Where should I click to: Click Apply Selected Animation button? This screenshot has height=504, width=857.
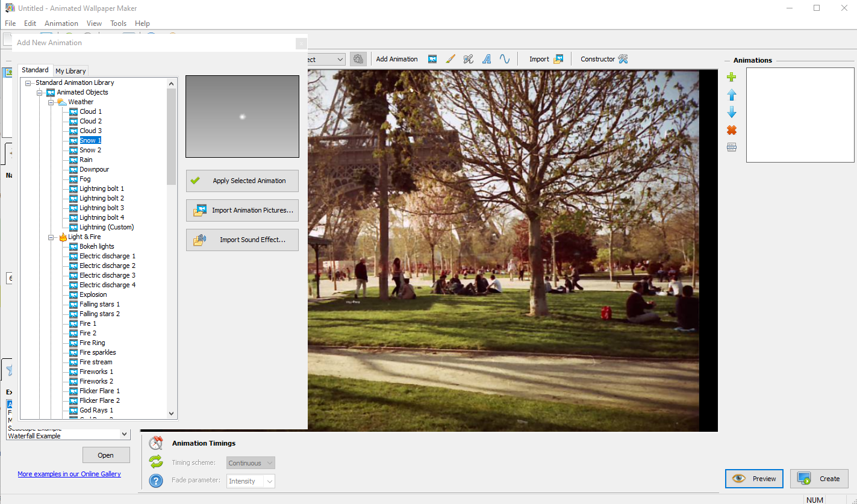point(242,181)
